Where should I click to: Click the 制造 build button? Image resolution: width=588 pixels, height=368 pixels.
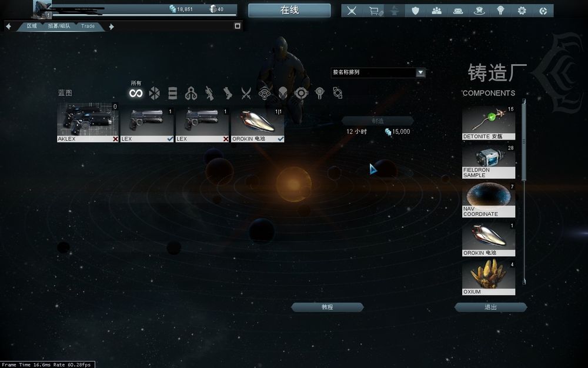point(377,121)
